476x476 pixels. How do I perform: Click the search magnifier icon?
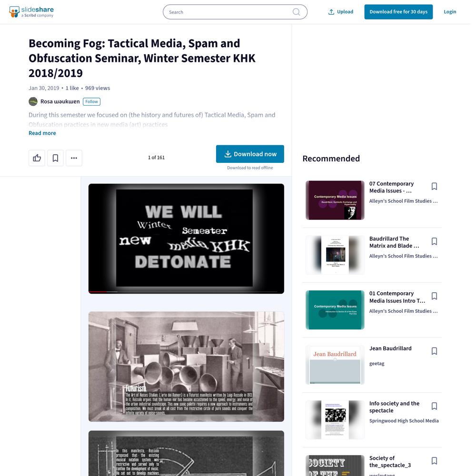pos(296,12)
